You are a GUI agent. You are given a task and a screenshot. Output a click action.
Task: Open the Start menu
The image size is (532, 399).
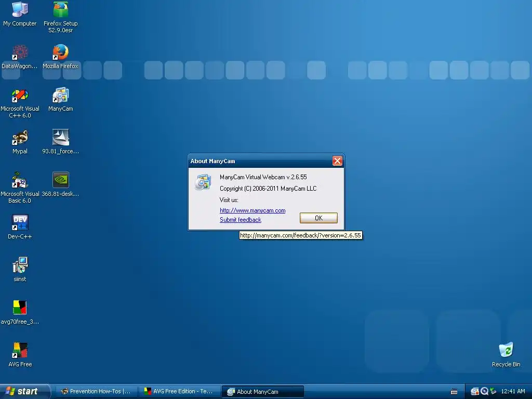point(25,391)
